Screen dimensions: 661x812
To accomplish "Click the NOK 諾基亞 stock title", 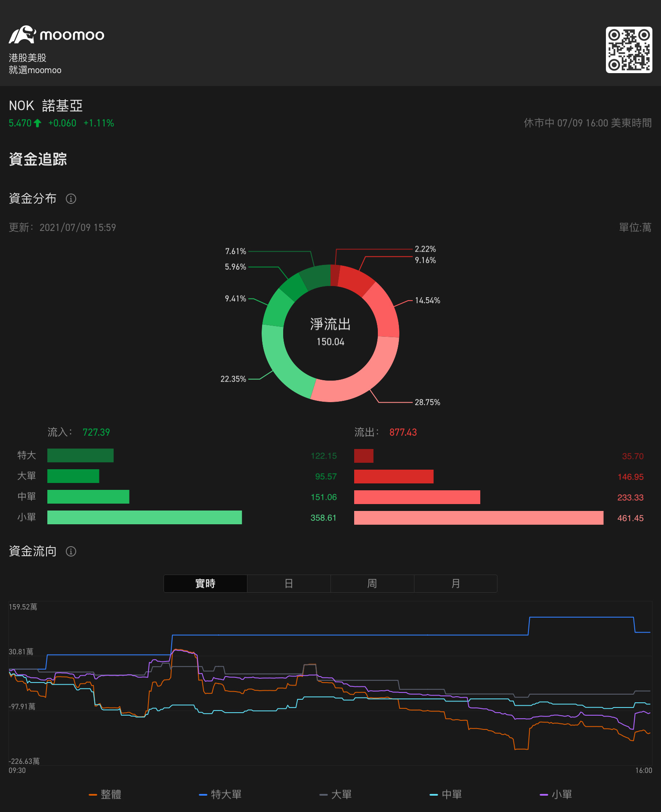I will (x=46, y=106).
